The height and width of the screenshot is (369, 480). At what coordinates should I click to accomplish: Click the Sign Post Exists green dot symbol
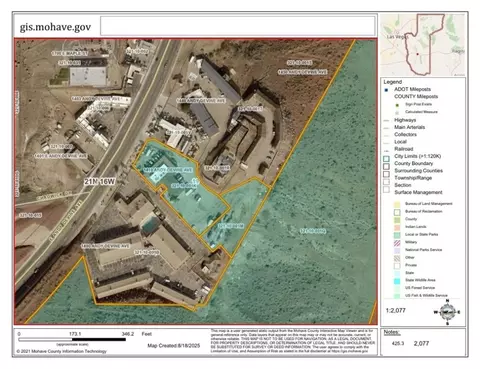point(397,105)
